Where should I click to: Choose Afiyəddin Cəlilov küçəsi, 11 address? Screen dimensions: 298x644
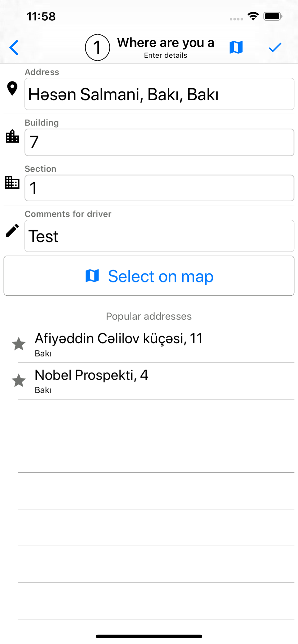156,344
